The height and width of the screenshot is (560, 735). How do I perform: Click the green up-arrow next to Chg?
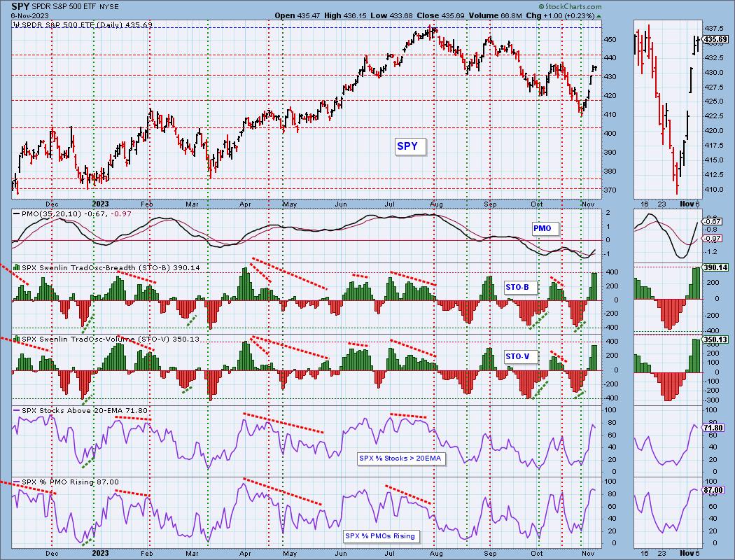click(x=598, y=16)
